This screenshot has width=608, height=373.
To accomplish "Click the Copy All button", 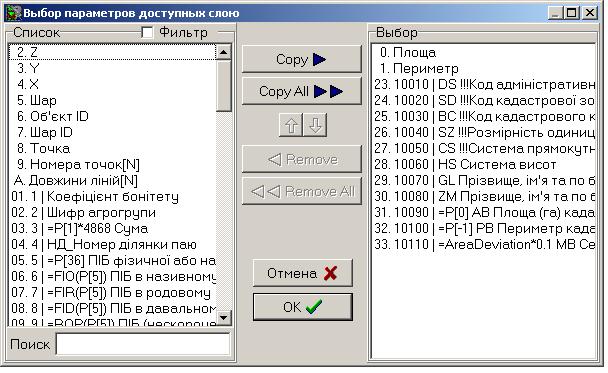I will click(301, 91).
